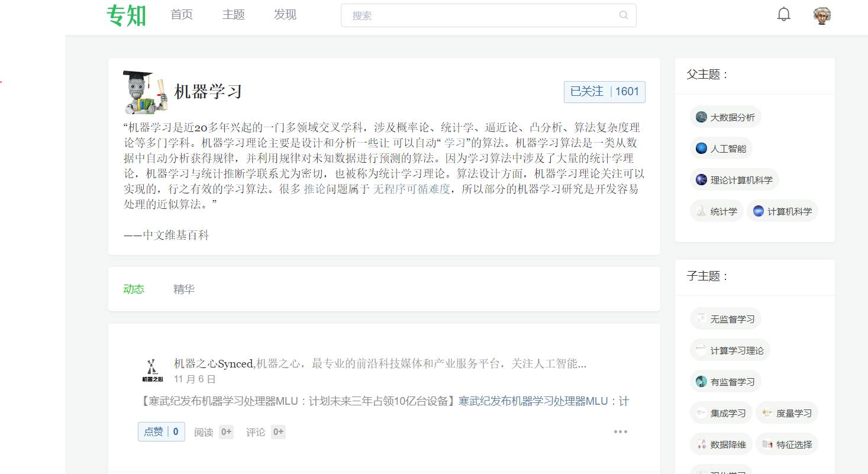Click the 机器学习 topic title
The image size is (868, 474).
208,92
